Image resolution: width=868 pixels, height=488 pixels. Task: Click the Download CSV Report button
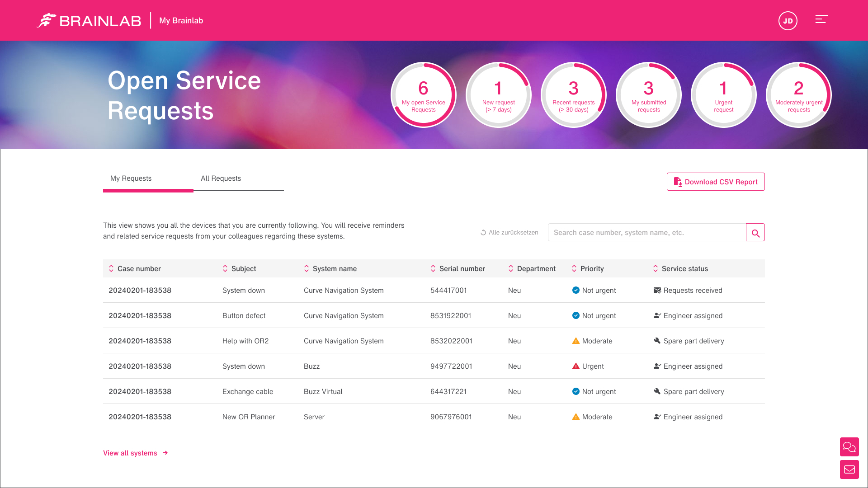(716, 182)
